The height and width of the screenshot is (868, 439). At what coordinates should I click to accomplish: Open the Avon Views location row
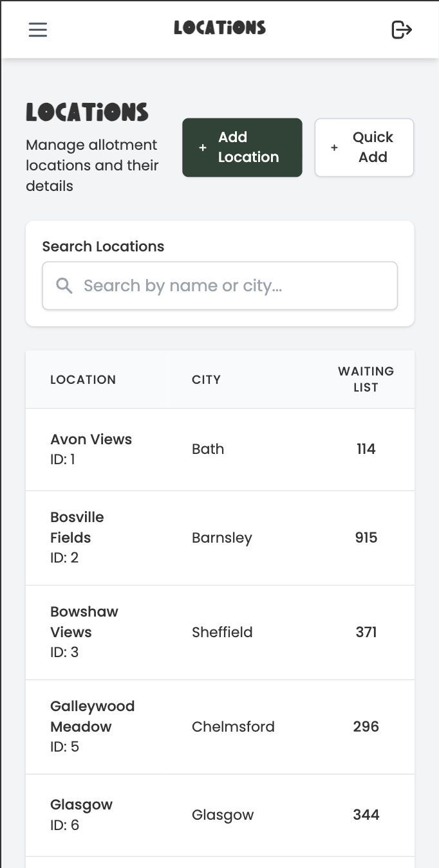(x=91, y=440)
